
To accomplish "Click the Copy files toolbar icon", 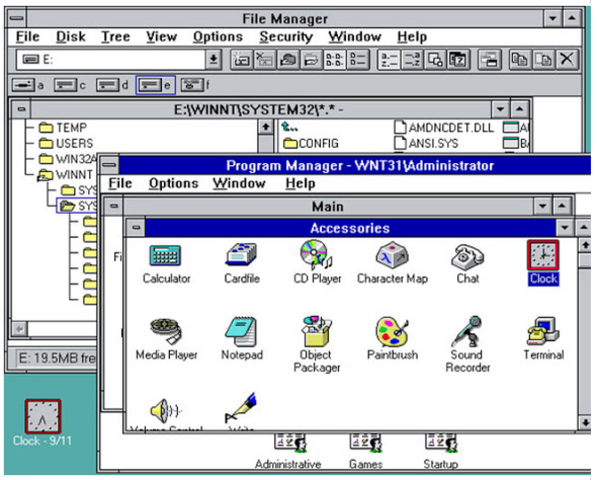I will coord(520,60).
